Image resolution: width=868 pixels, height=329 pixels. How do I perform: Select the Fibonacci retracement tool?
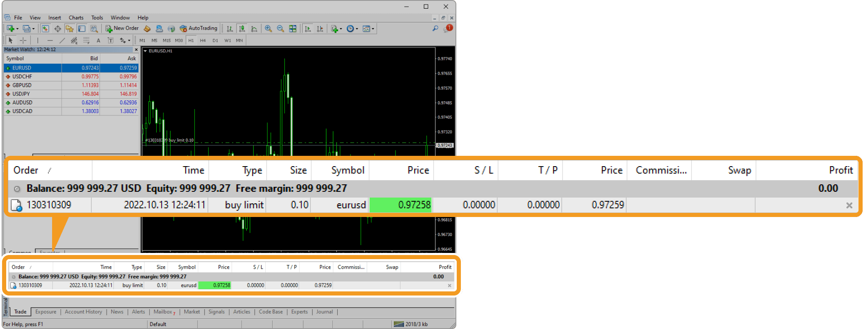coord(86,41)
